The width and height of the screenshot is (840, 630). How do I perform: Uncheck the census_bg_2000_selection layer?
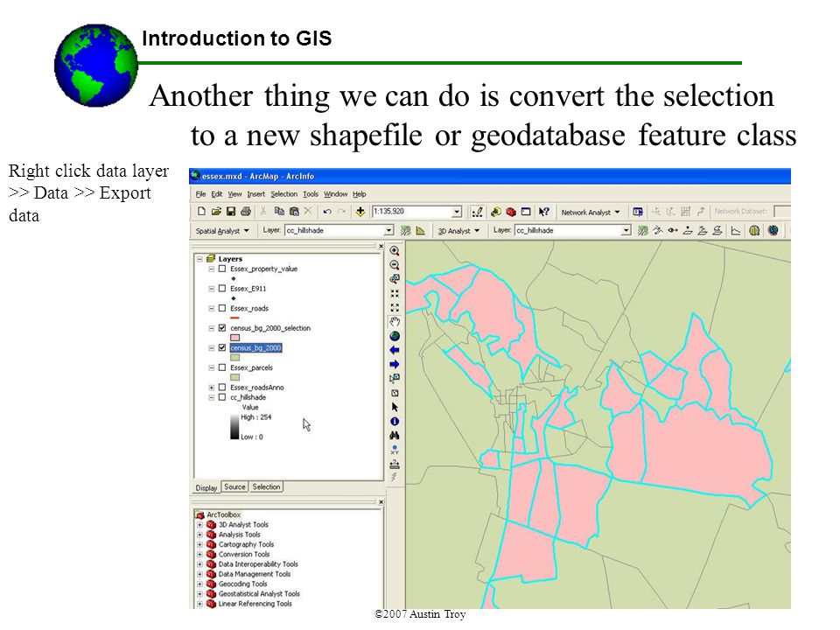[221, 328]
